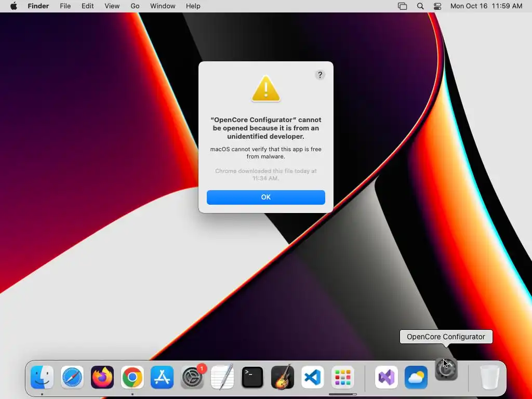
Task: Open Firefox in the Dock
Action: [x=102, y=377]
